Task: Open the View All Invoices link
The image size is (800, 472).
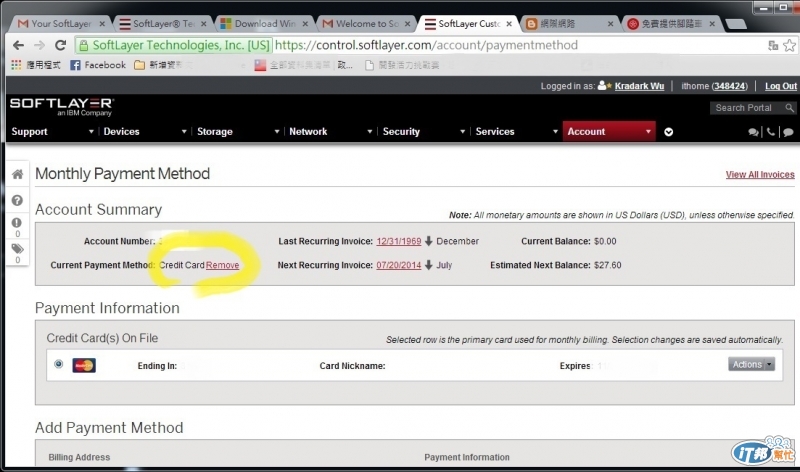Action: pyautogui.click(x=760, y=175)
